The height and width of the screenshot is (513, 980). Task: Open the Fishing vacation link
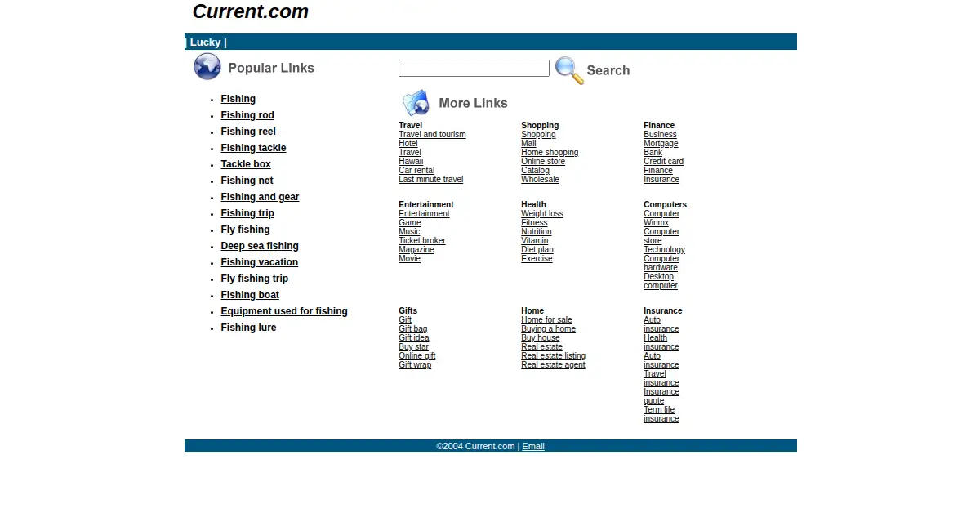259,262
